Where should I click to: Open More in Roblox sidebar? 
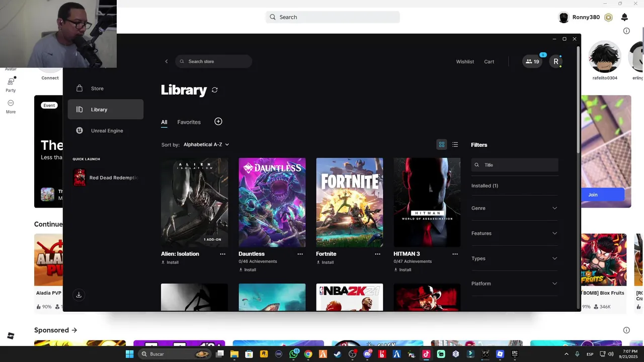click(11, 106)
